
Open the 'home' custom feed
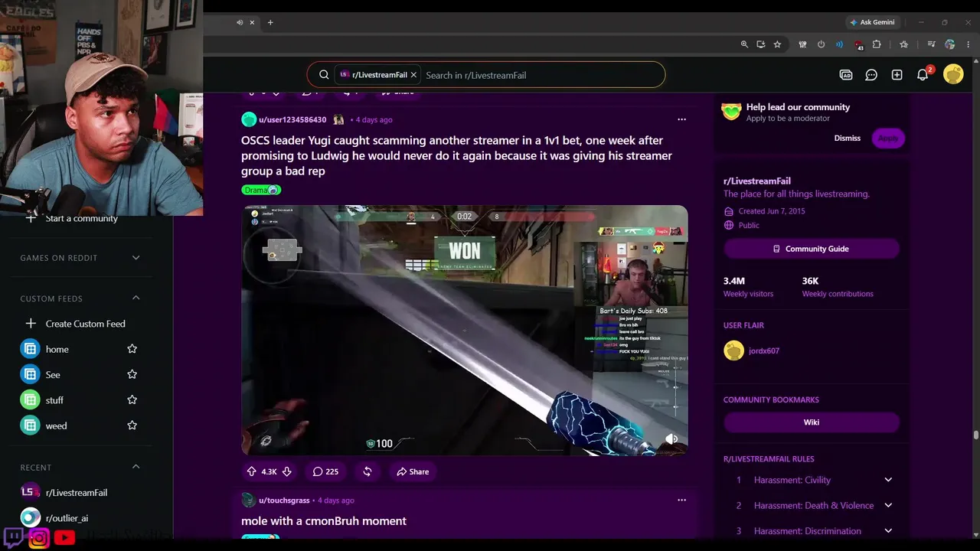[x=57, y=349]
